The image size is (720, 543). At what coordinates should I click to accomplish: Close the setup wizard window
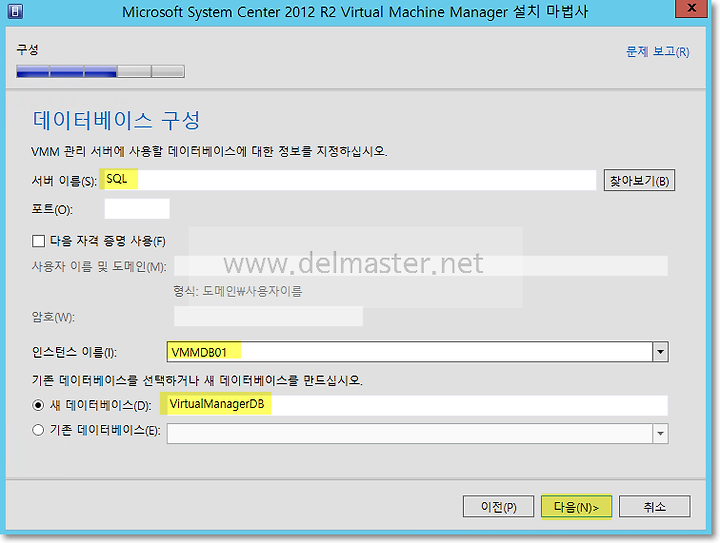(x=690, y=9)
